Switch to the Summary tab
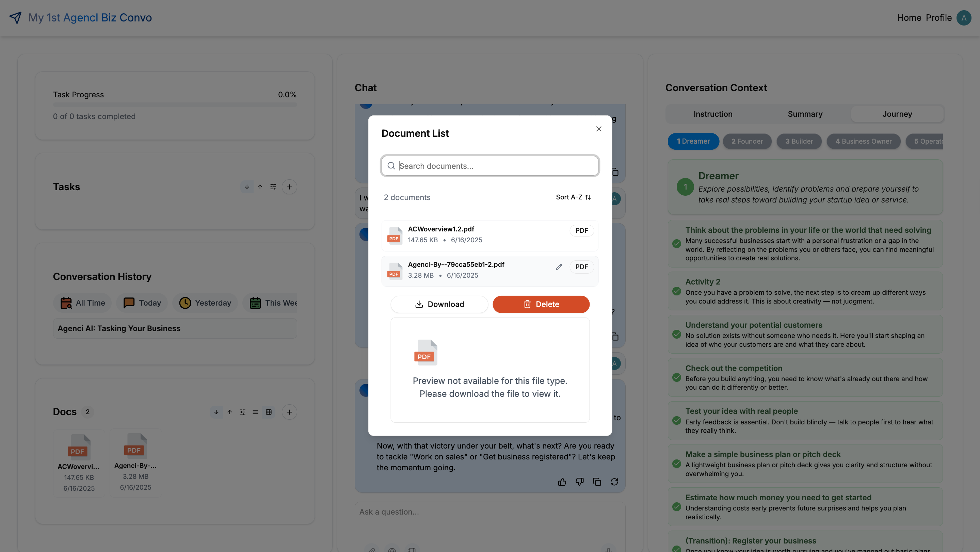This screenshot has height=552, width=980. coord(805,114)
